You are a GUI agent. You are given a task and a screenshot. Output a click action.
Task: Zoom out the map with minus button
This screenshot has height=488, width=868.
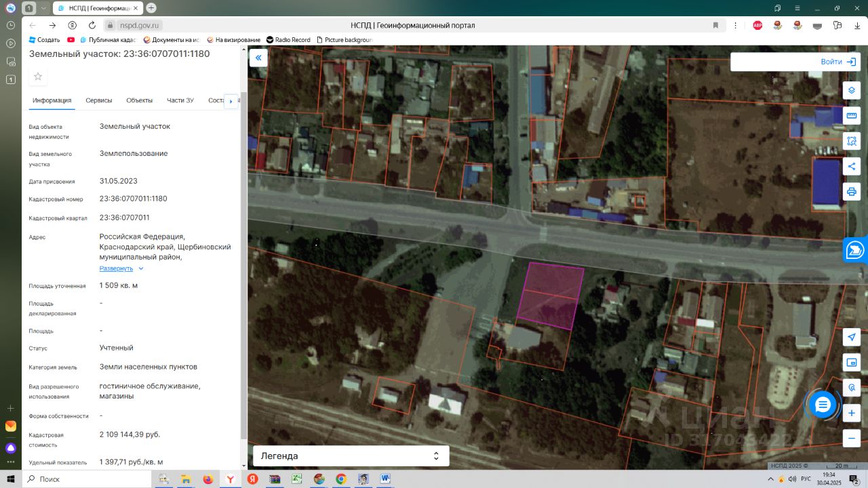[x=852, y=439]
